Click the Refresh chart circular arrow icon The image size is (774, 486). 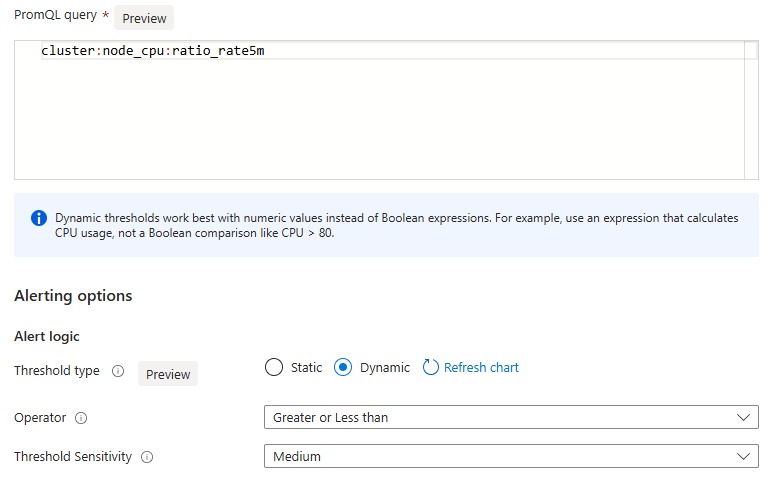pos(430,367)
